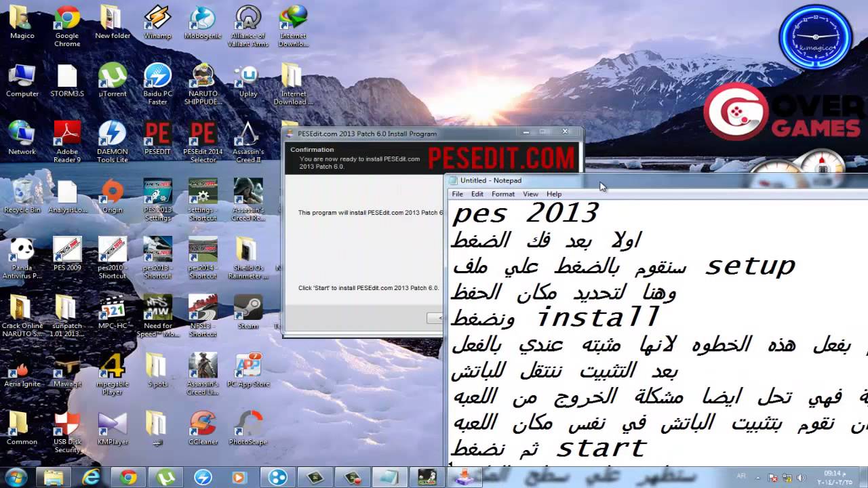Launch the Mawaqit desktop shortcut
This screenshot has height=488, width=868.
(x=67, y=370)
